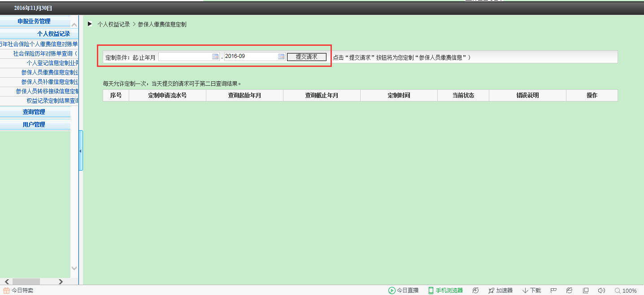Click the breadcrumb triangle arrow icon

(90, 24)
